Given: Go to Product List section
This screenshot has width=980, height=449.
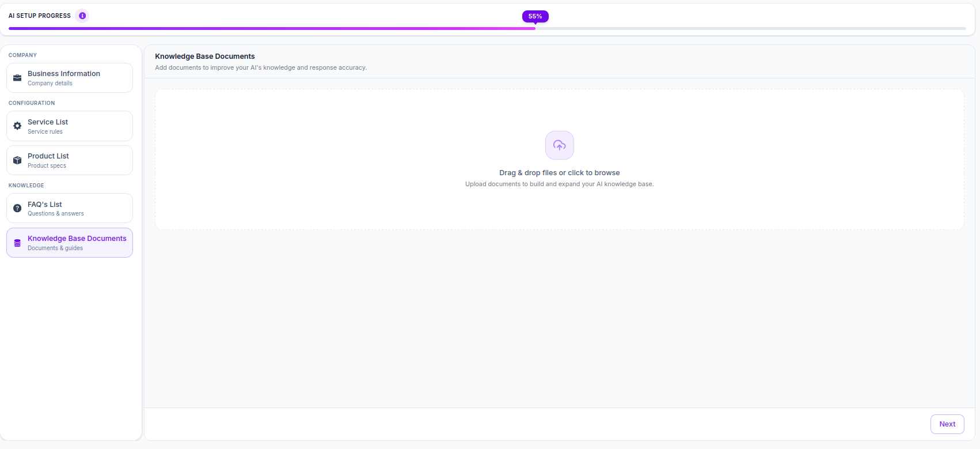Looking at the screenshot, I should [70, 160].
